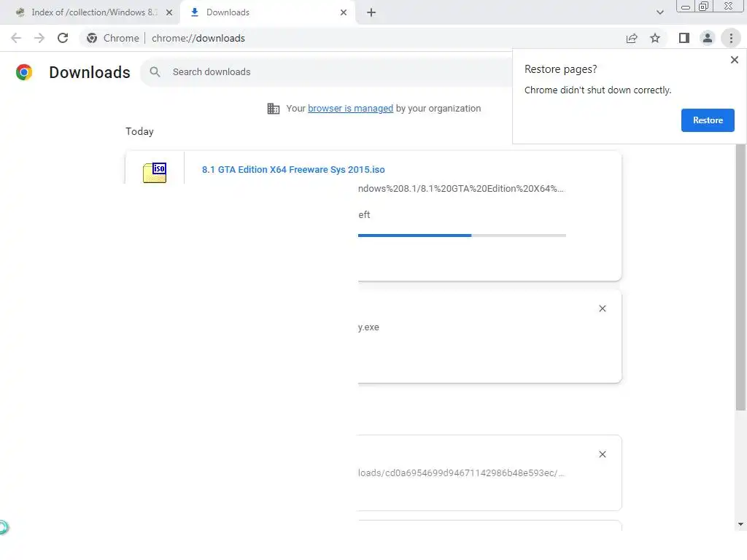Click the managed organization building icon
Viewport: 747px width, 560px height.
(x=274, y=109)
